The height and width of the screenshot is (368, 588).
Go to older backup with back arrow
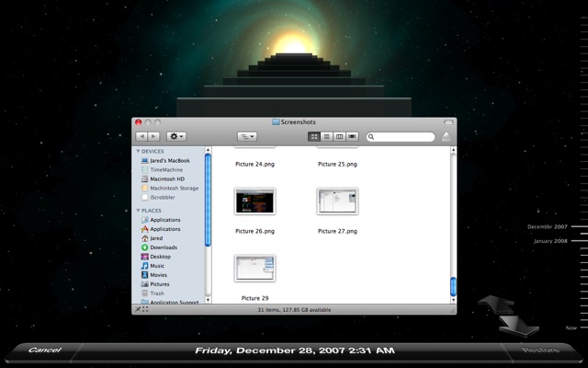497,305
